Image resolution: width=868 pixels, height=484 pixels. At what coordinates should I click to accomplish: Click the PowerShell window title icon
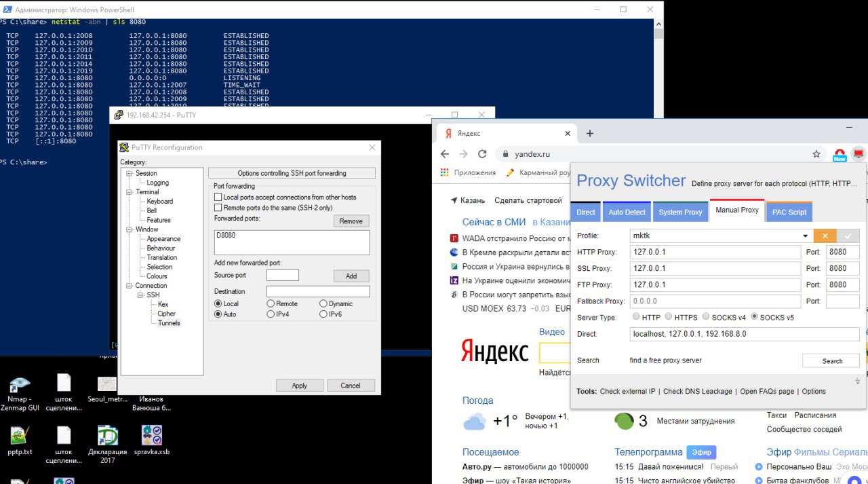click(x=6, y=10)
